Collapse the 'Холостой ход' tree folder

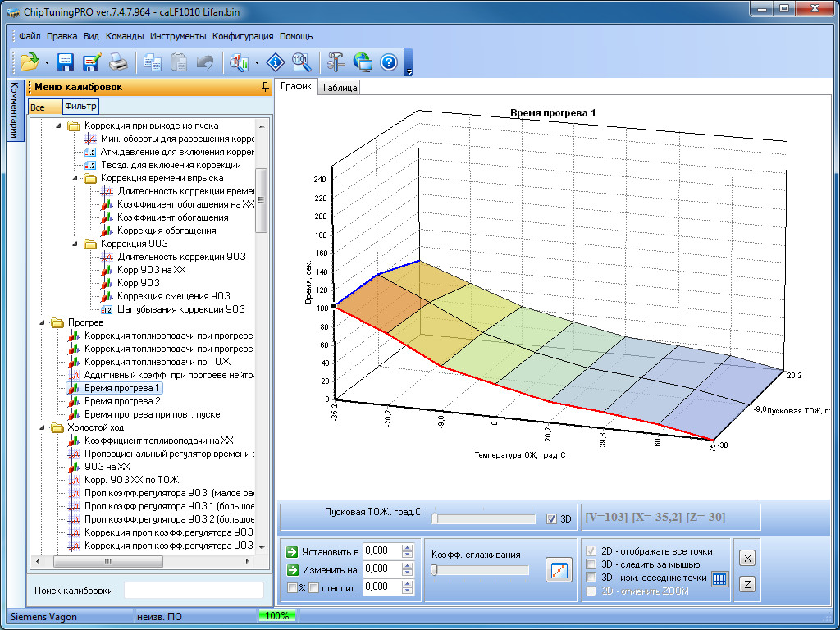click(43, 427)
